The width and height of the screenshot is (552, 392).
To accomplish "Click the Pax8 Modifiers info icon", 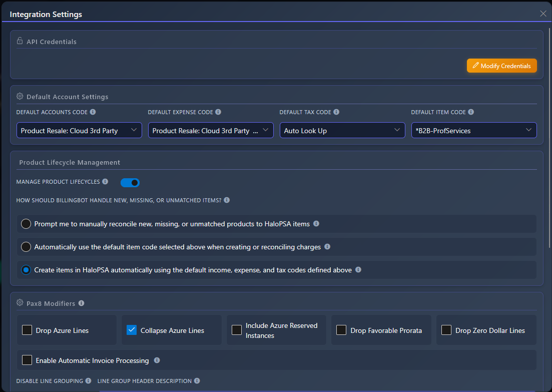I will click(81, 303).
